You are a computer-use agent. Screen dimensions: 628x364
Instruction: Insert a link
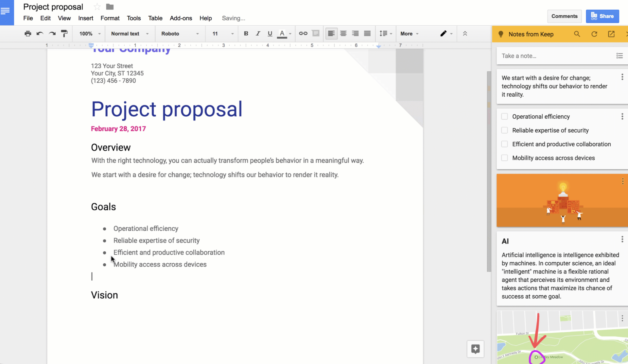(303, 34)
